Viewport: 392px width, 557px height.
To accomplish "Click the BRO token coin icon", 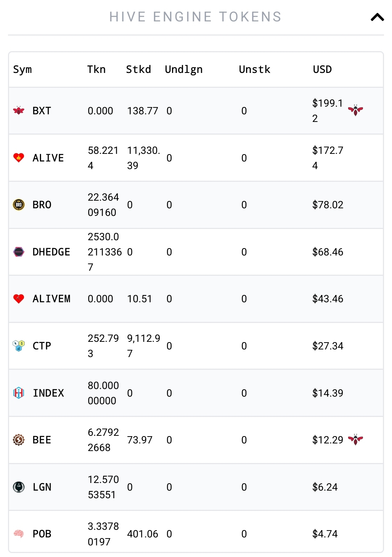I will click(x=19, y=205).
